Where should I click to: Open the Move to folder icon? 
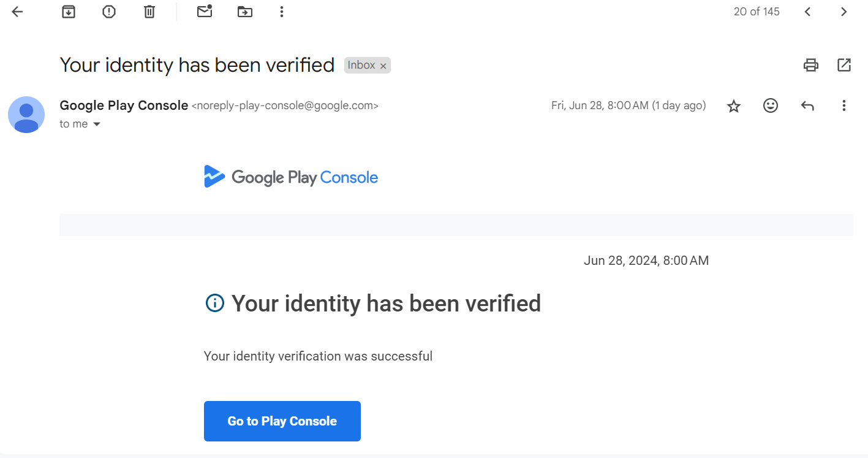click(x=245, y=12)
